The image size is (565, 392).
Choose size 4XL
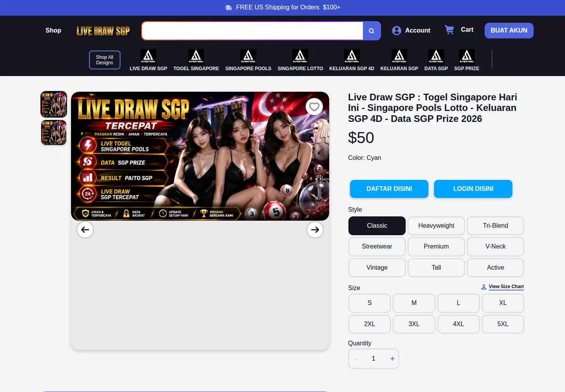458,324
